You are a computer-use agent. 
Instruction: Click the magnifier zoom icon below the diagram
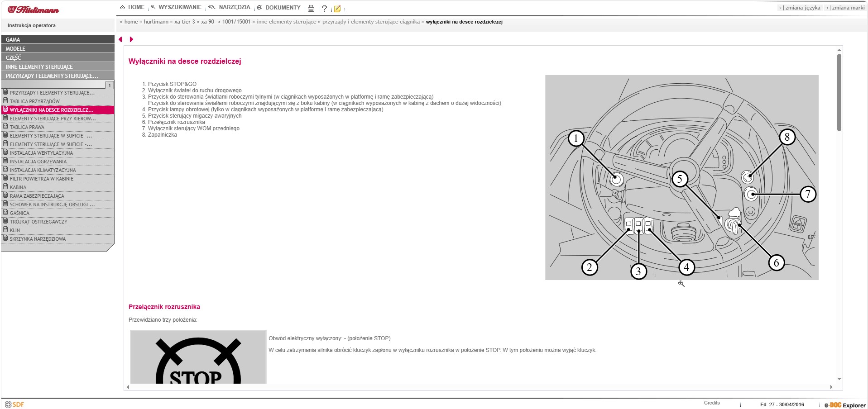[x=681, y=284]
